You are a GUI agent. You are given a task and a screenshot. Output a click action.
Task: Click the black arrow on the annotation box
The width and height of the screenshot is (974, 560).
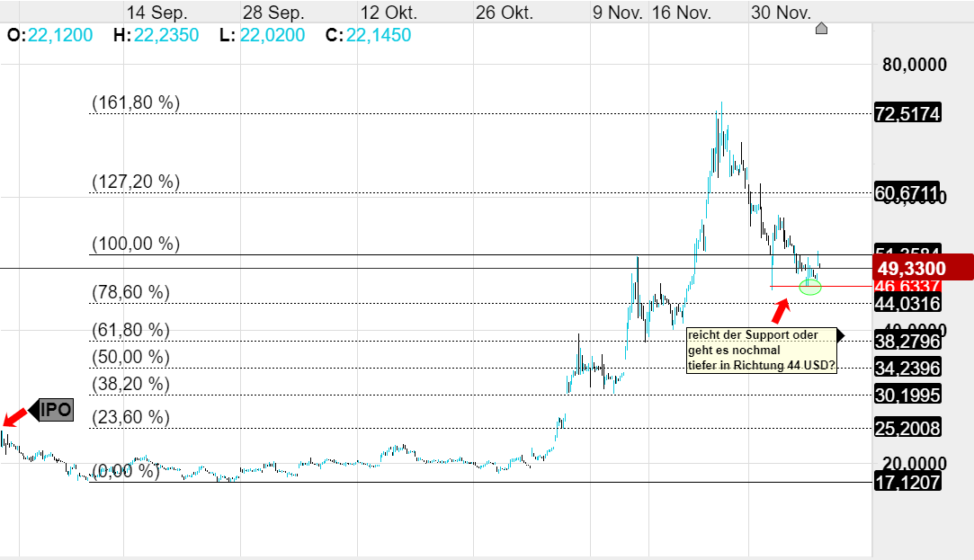840,335
